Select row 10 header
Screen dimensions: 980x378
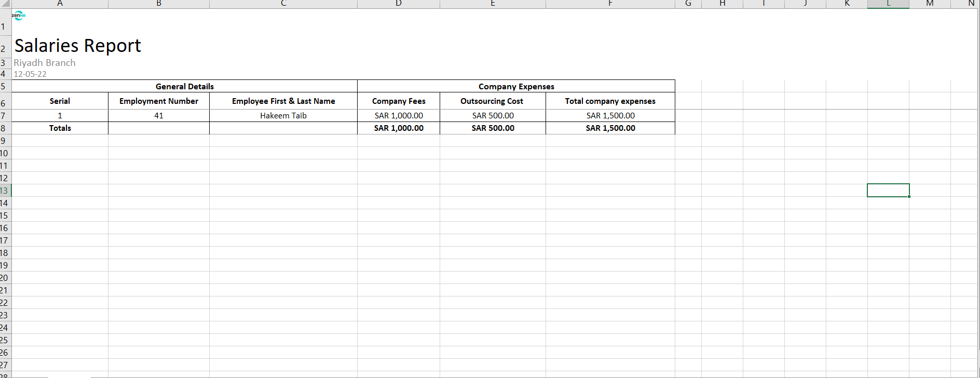5,153
